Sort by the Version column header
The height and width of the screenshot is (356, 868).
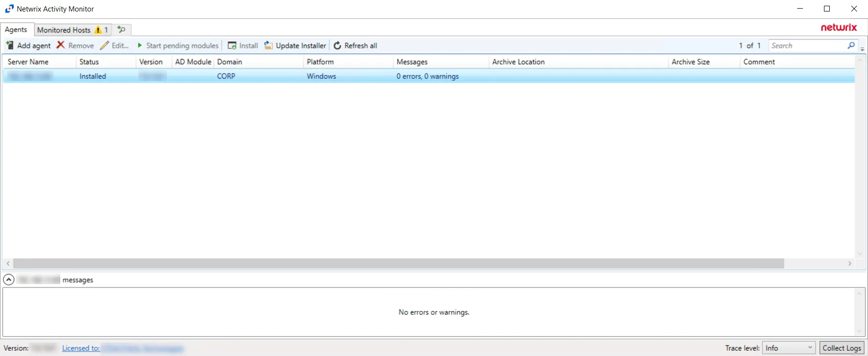pos(154,62)
